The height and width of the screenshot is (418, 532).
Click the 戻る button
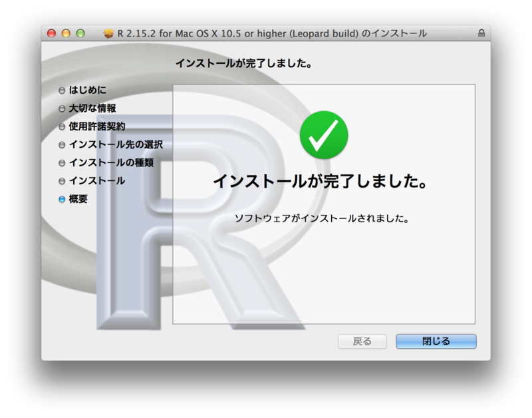pyautogui.click(x=362, y=341)
